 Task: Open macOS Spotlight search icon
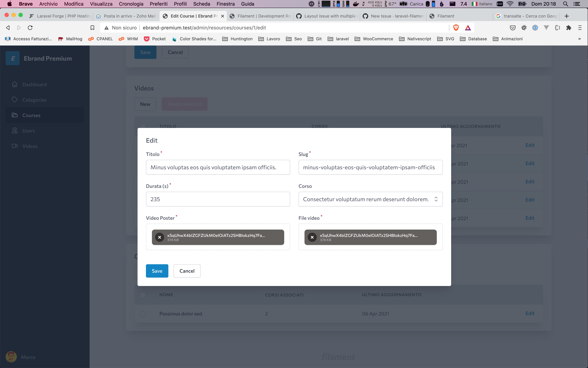(565, 4)
